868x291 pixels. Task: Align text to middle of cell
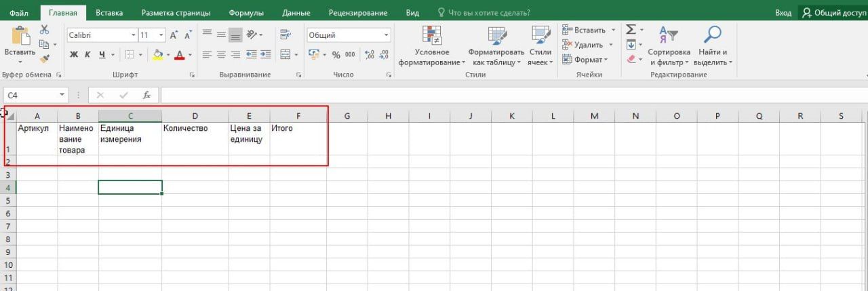(x=221, y=35)
